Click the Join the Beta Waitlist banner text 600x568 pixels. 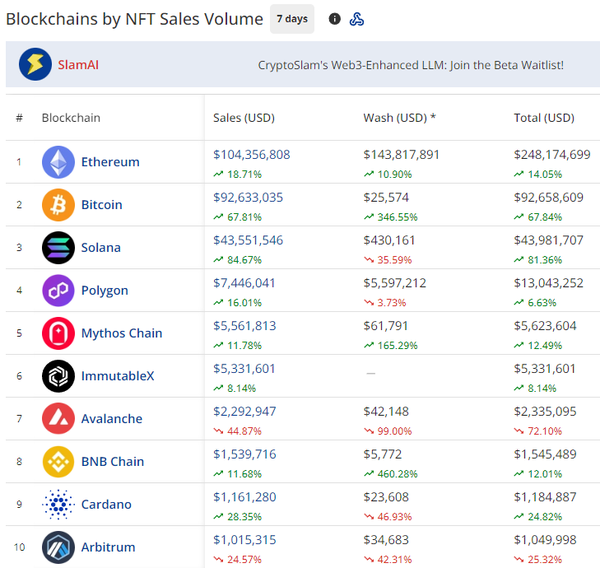click(x=410, y=65)
